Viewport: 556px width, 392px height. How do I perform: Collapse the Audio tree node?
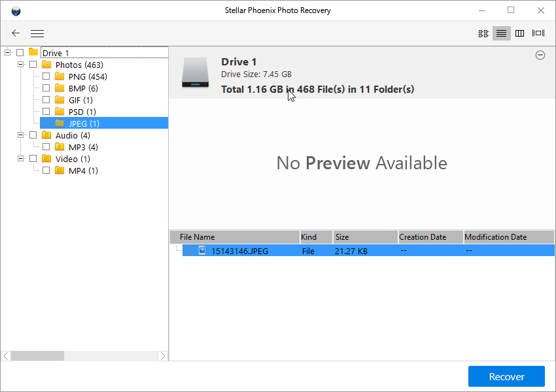tap(20, 135)
